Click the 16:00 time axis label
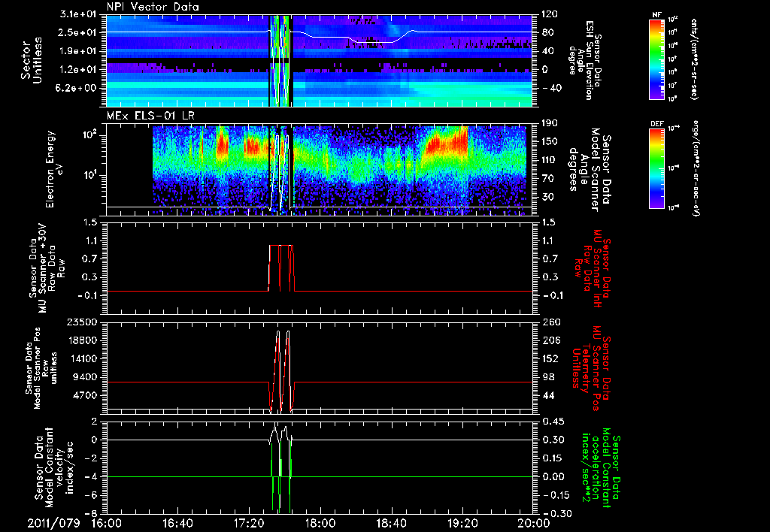The width and height of the screenshot is (770, 532). coord(107,523)
